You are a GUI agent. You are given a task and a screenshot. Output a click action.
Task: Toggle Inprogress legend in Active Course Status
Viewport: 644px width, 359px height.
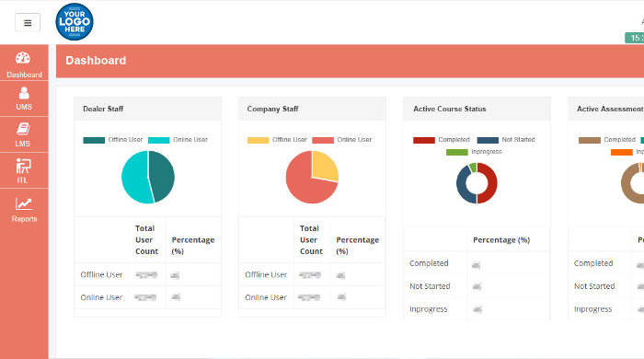pyautogui.click(x=474, y=152)
